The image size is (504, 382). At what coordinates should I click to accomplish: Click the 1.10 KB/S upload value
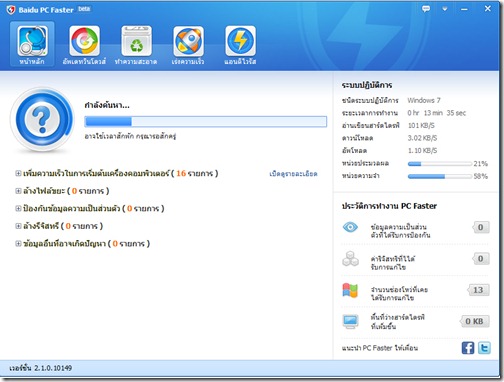coord(422,151)
